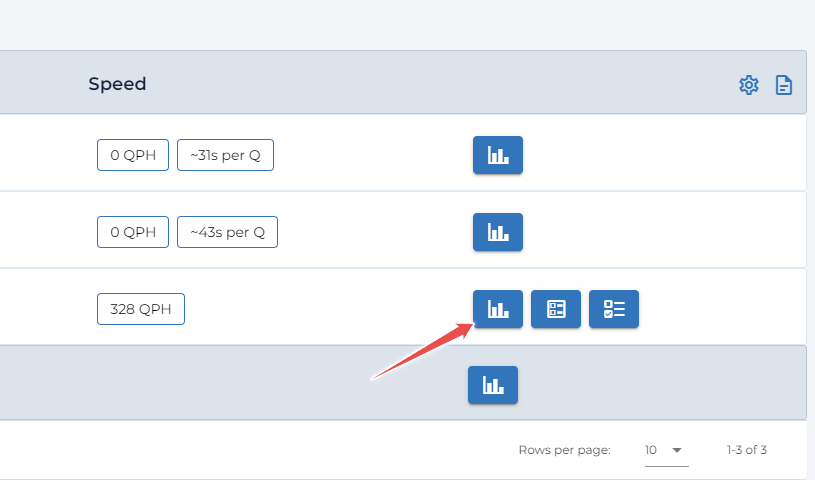815x480 pixels.
Task: Click middle list-view button in 328 QPH row
Action: click(555, 309)
